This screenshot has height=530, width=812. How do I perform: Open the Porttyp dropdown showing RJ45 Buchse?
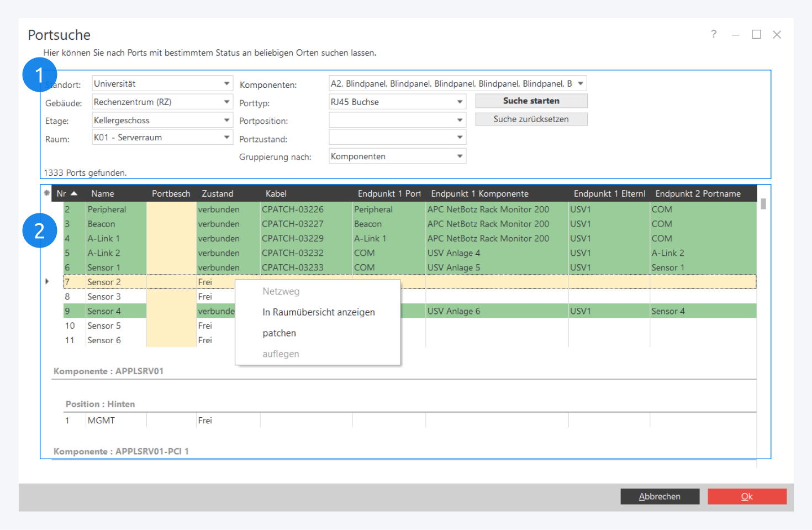click(460, 102)
